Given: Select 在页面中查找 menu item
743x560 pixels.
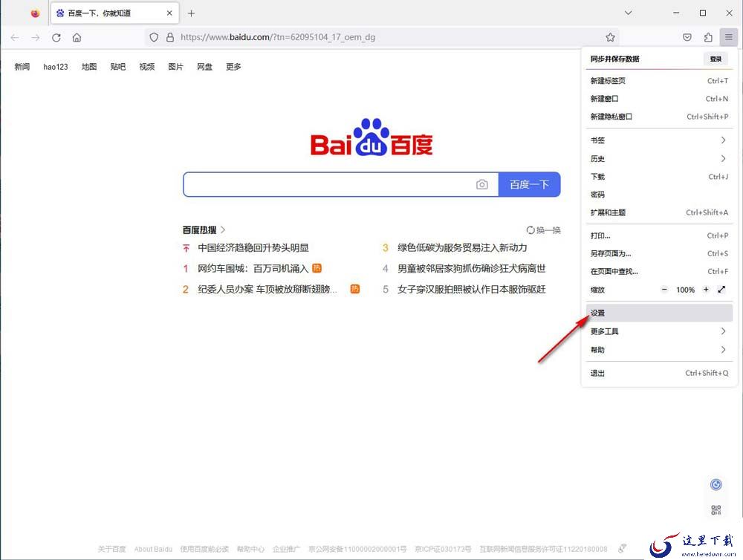Looking at the screenshot, I should point(659,272).
